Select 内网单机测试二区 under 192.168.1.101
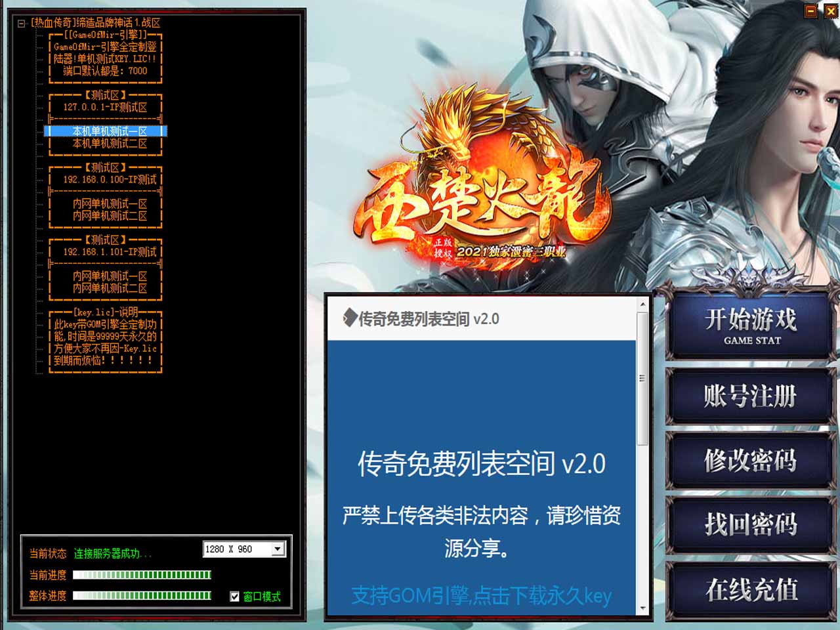Image resolution: width=840 pixels, height=630 pixels. pos(110,288)
